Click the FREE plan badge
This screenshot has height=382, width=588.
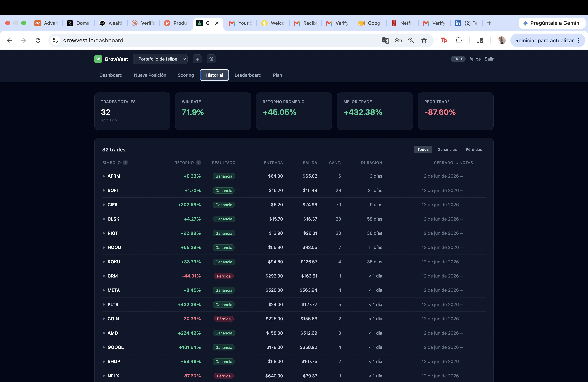click(458, 59)
